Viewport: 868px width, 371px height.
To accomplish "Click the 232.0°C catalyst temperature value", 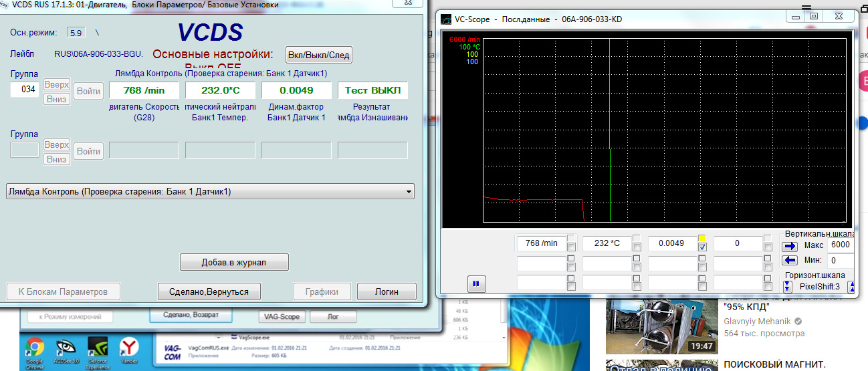I will [220, 90].
